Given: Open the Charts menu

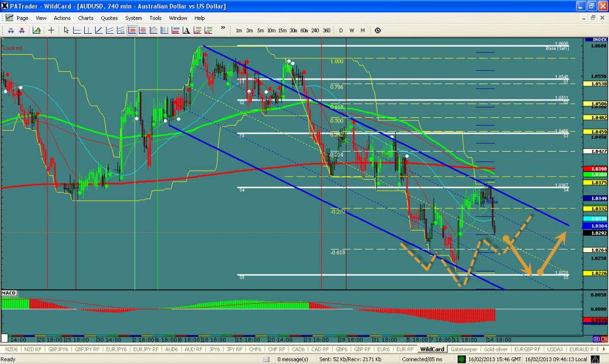Looking at the screenshot, I should click(x=86, y=18).
